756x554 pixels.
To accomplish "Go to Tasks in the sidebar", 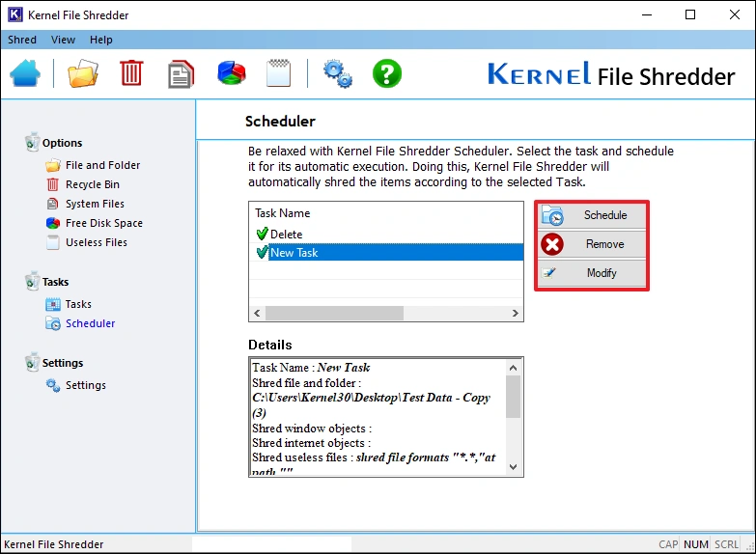I will tap(78, 304).
